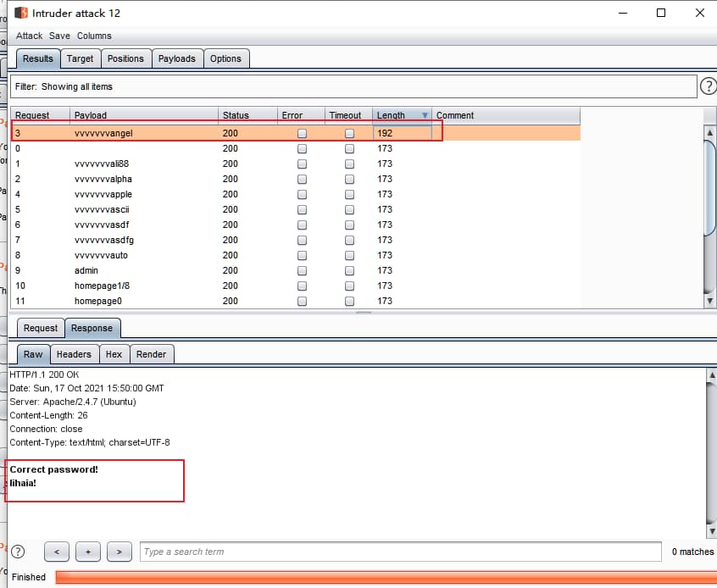This screenshot has height=588, width=717.
Task: Sort by the Error column header
Action: (301, 115)
